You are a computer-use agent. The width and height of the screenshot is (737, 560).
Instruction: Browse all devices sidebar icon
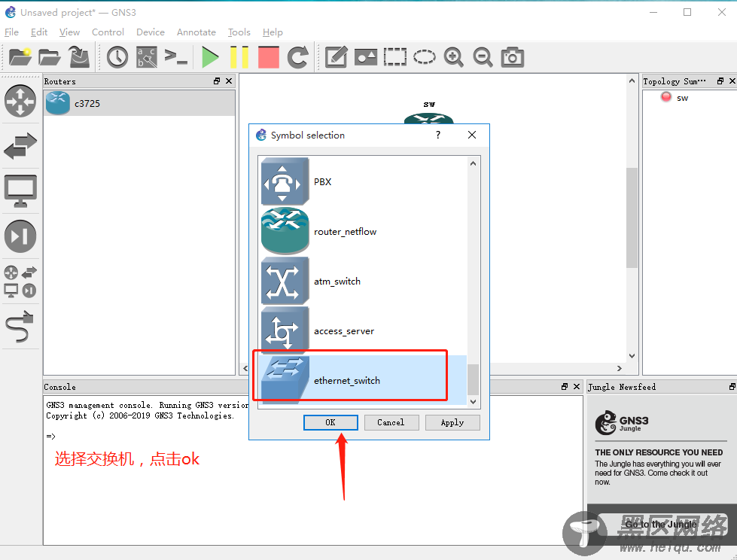pyautogui.click(x=20, y=282)
